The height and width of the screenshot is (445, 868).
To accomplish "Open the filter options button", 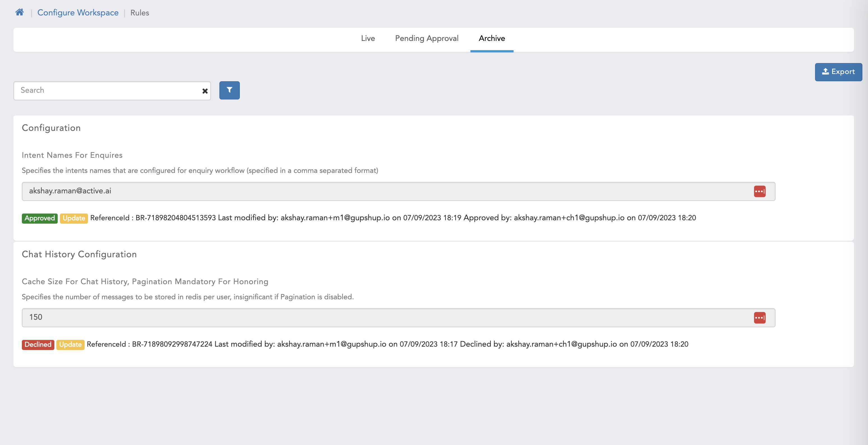I will point(229,90).
